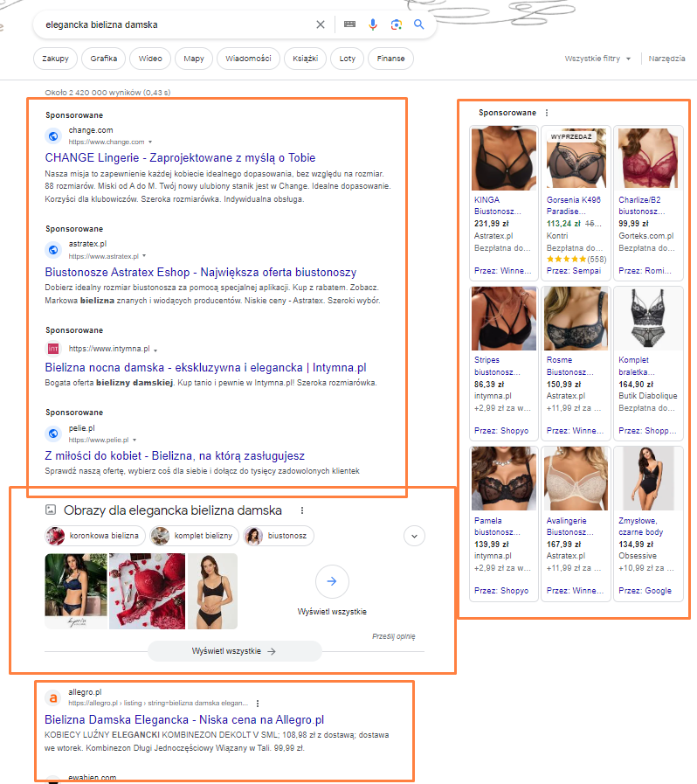Open the Wideo filter tab
The height and width of the screenshot is (784, 697).
(x=150, y=59)
